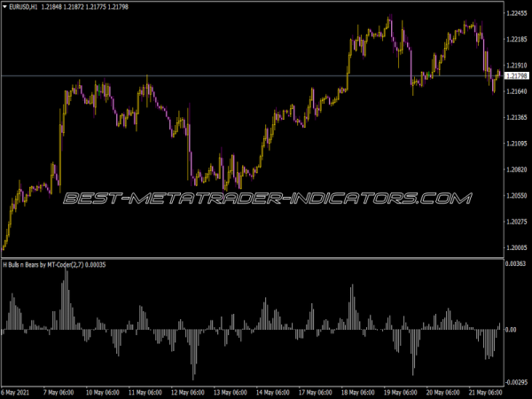This screenshot has width=532, height=399.
Task: Select the H Bulls n Bears indicator label
Action: click(x=59, y=265)
